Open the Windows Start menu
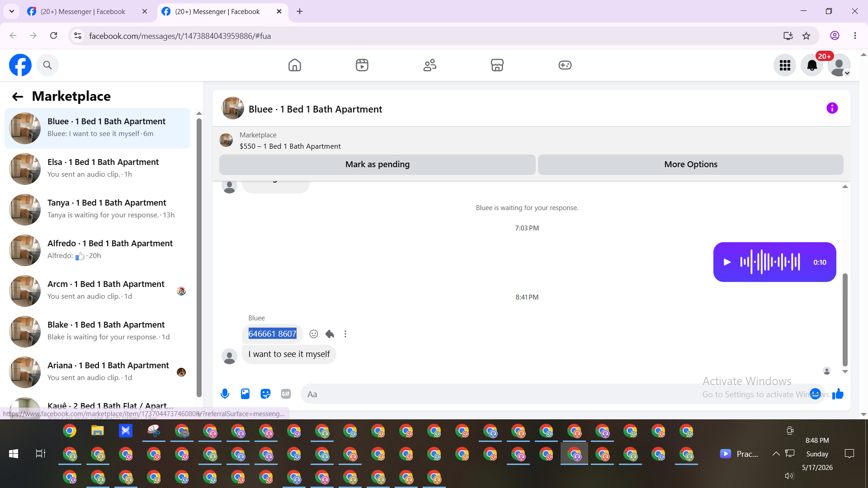Image resolution: width=868 pixels, height=488 pixels. click(14, 454)
